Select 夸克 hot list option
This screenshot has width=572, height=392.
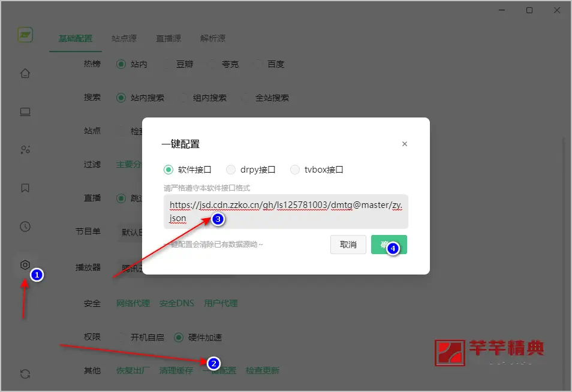223,64
